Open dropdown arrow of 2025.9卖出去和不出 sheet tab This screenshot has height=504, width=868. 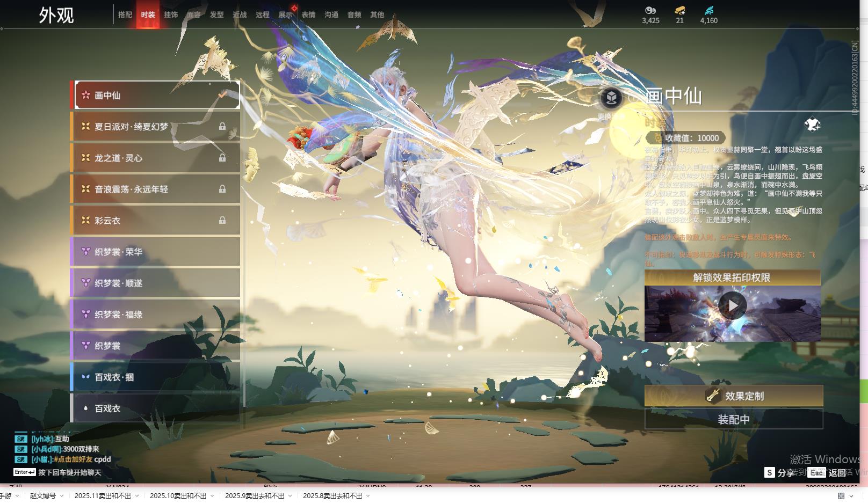pos(290,496)
